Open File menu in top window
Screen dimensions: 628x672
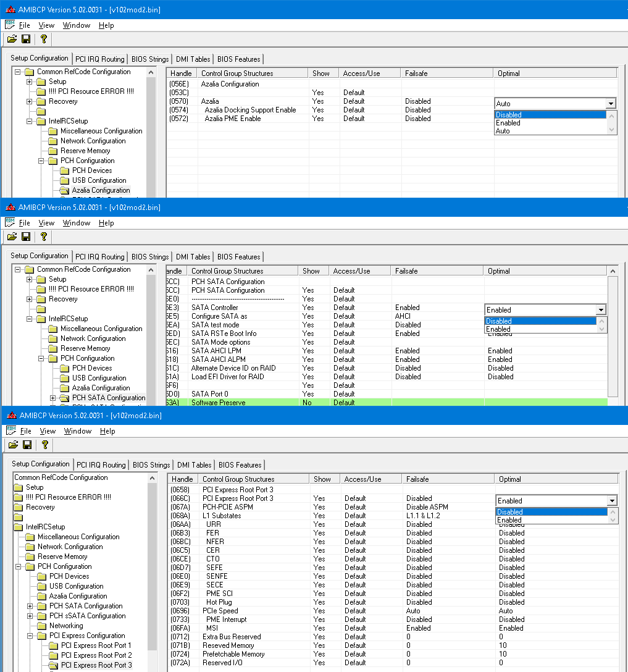(25, 25)
